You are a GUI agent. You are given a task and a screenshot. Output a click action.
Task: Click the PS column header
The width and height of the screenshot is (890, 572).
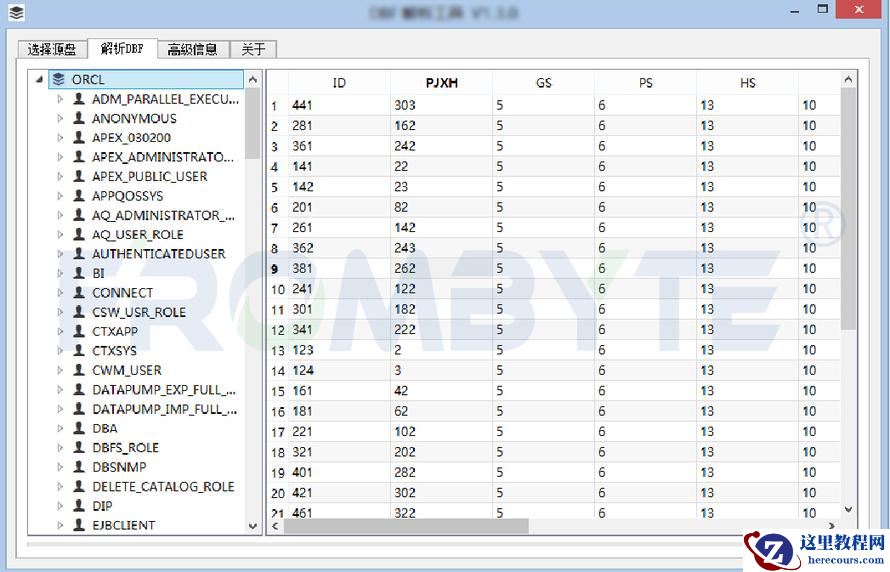click(645, 83)
